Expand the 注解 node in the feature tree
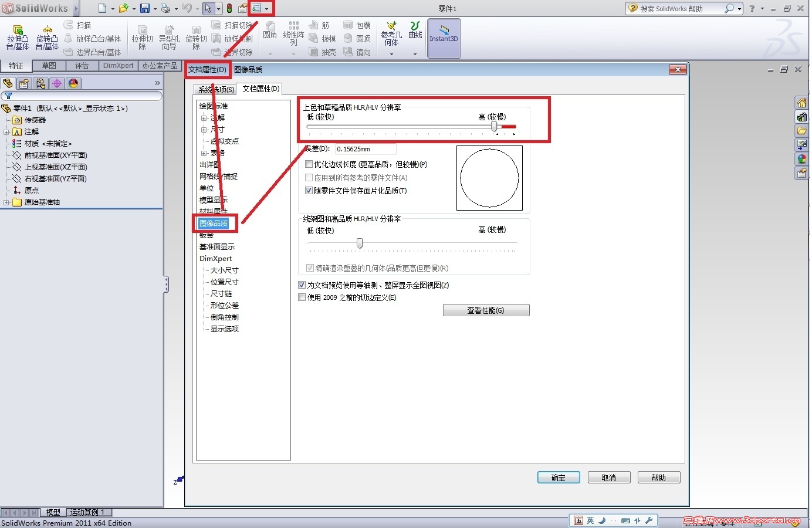This screenshot has height=528, width=812. [6, 132]
